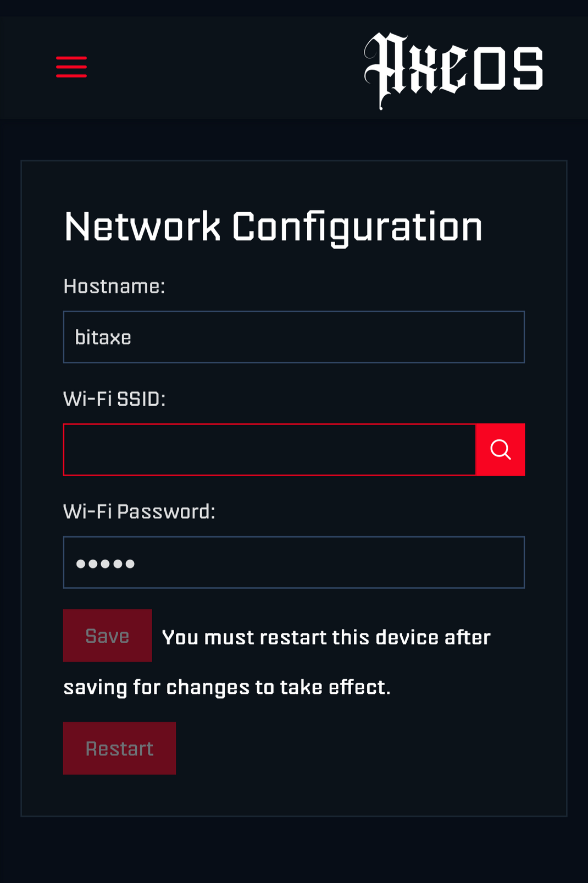
Task: Click into the Hostname field showing bitaxe
Action: coord(294,336)
